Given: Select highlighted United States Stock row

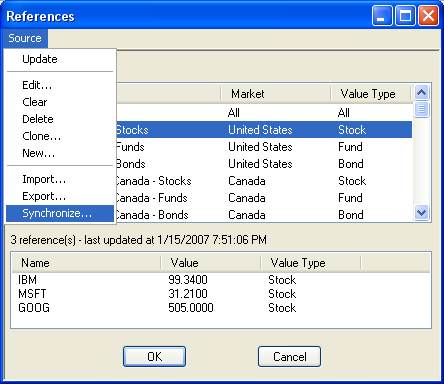Looking at the screenshot, I should (264, 130).
